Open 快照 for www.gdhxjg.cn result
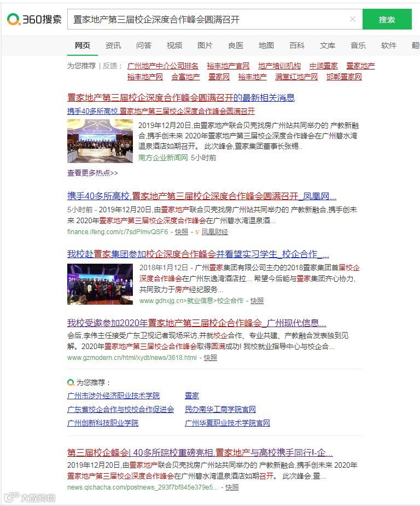420x506 pixels. pyautogui.click(x=257, y=301)
